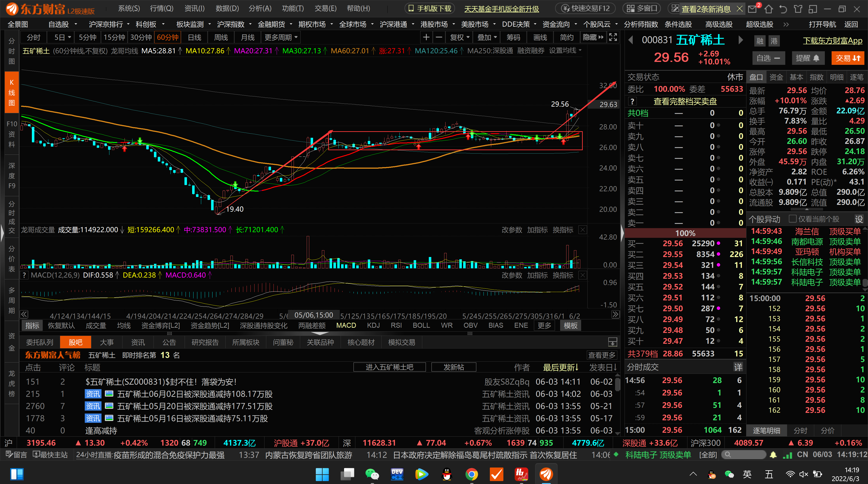
Task: Expand 港股市场 dropdown in nav bar
Action: point(453,24)
